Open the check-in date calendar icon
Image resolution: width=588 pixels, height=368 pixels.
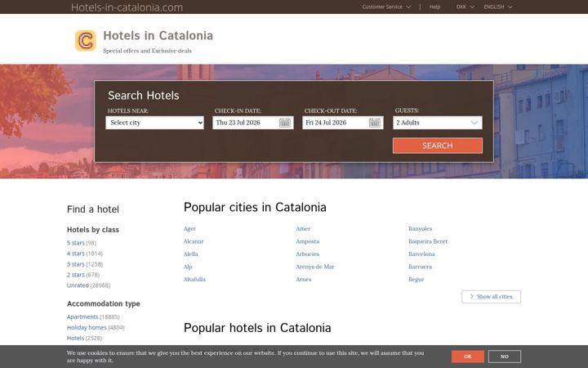(285, 123)
